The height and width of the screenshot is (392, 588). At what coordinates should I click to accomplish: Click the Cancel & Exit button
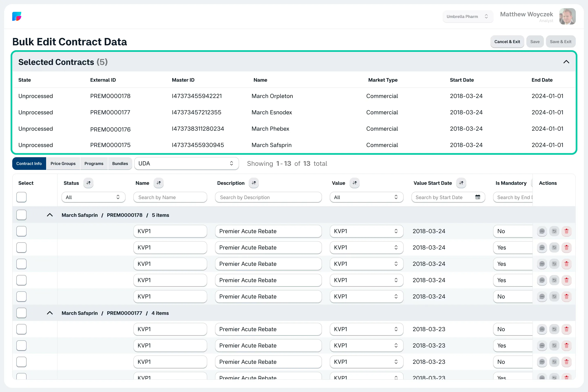click(x=507, y=42)
